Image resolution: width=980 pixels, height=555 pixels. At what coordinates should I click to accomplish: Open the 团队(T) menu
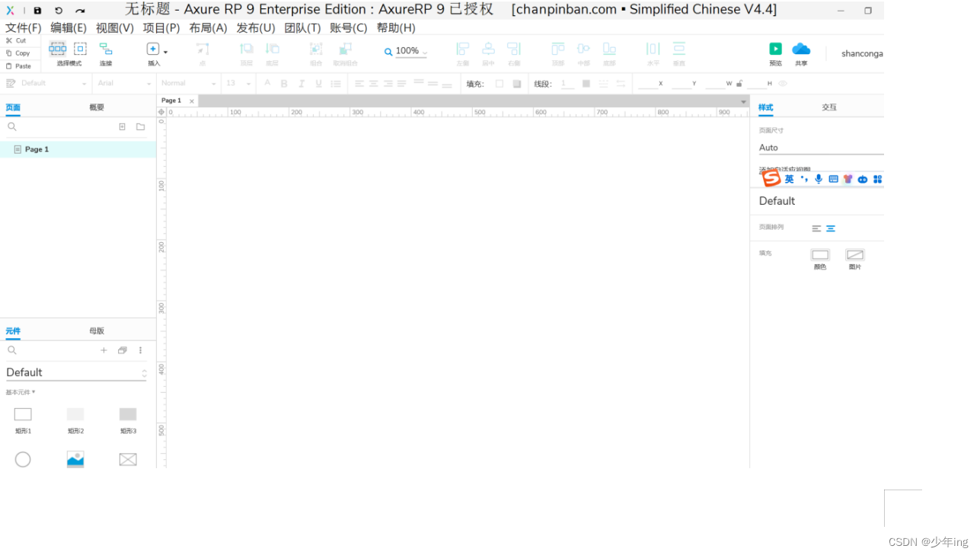tap(302, 27)
